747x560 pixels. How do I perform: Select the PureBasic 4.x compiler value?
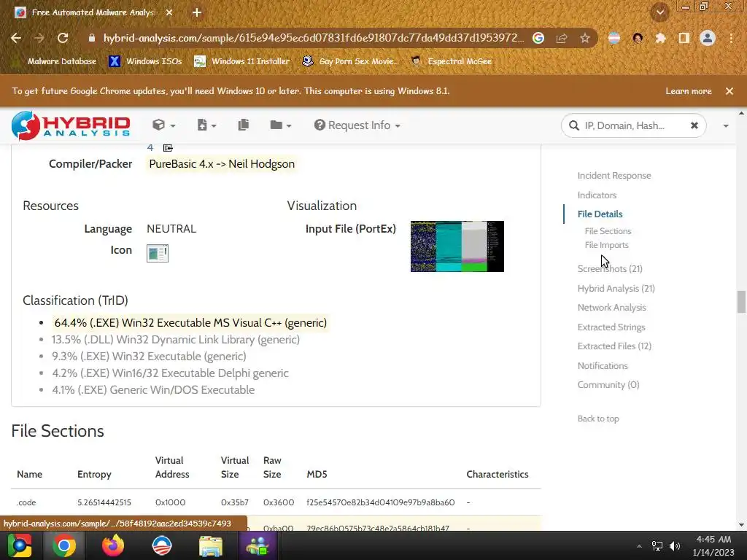(x=222, y=164)
